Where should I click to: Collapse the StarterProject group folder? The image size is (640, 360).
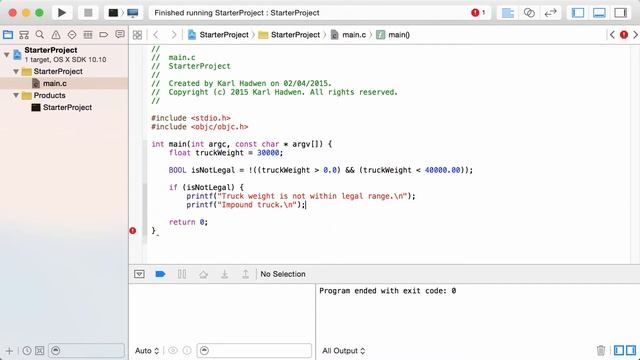16,71
